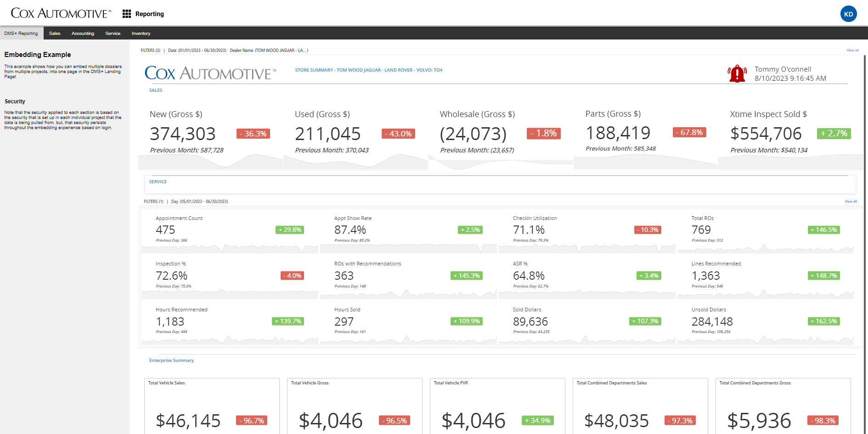The image size is (868, 434).
Task: Click the Wholesale Gross sparkline chart
Action: (501, 162)
